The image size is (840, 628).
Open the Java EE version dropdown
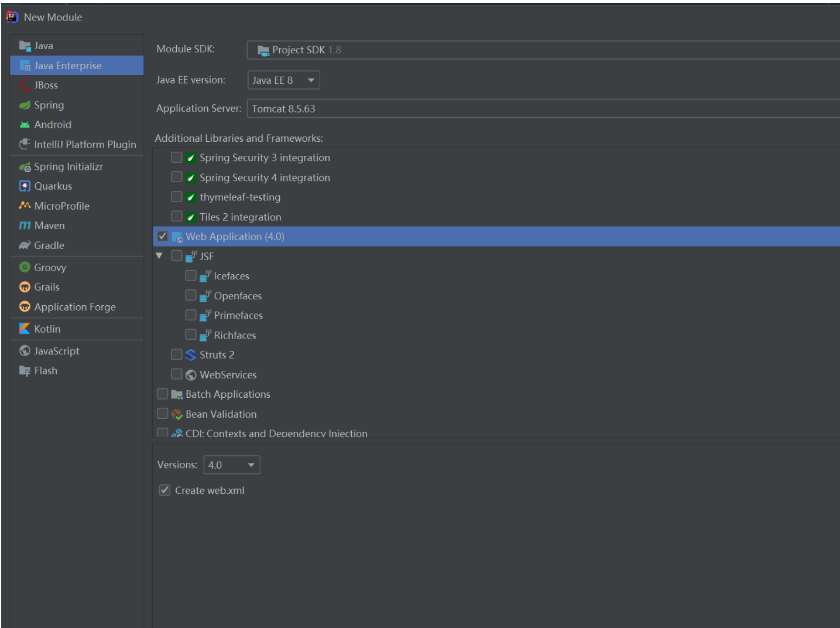(284, 80)
